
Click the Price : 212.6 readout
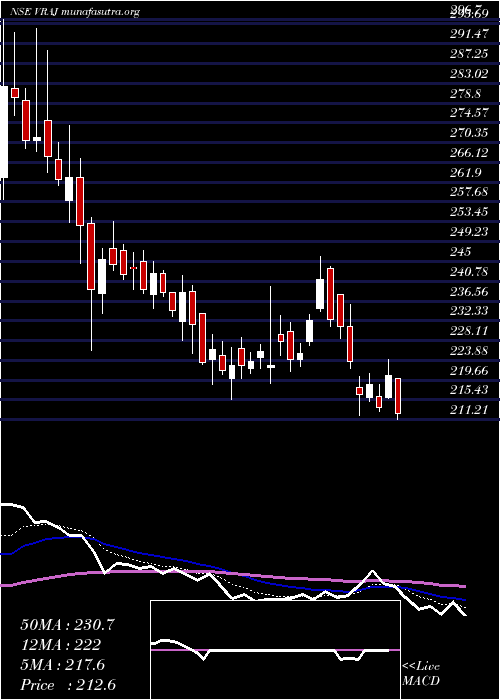(69, 685)
